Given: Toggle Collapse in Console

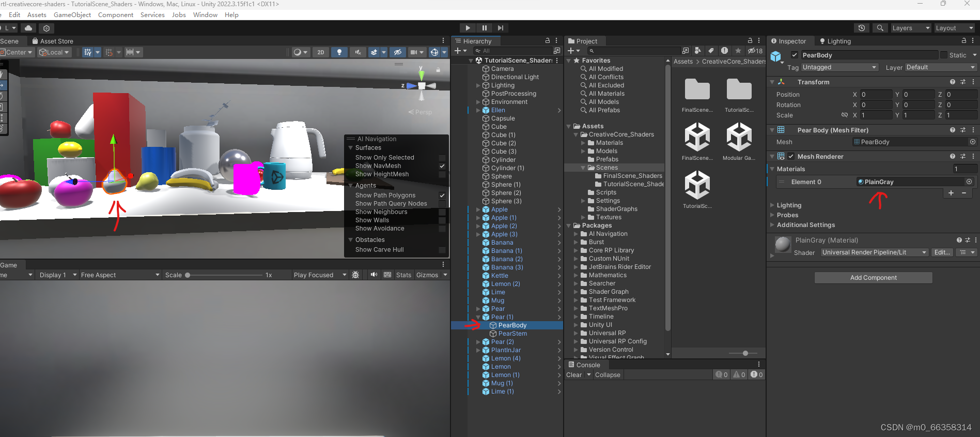Looking at the screenshot, I should click(608, 375).
